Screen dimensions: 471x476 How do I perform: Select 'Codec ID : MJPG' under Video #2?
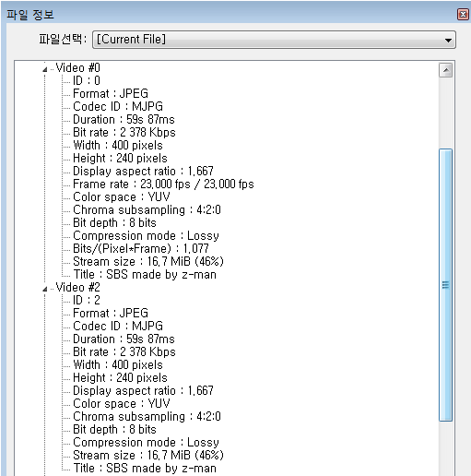[118, 326]
